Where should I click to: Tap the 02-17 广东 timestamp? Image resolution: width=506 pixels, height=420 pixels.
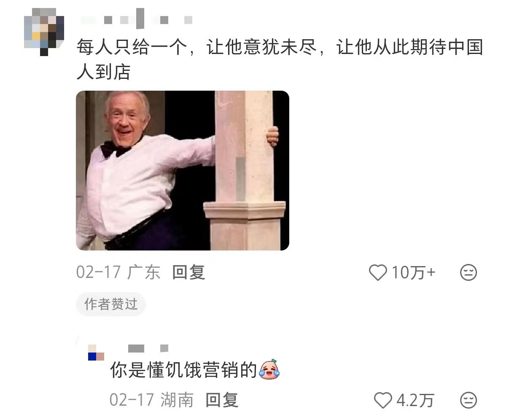pos(118,272)
